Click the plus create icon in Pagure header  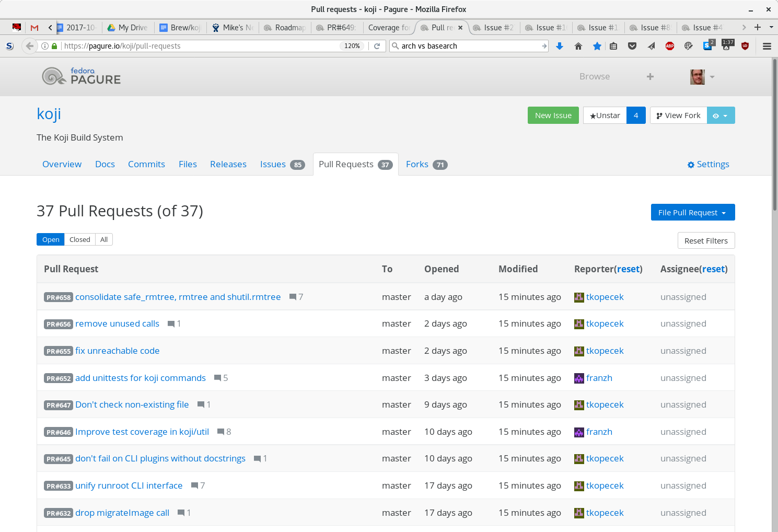coord(650,76)
